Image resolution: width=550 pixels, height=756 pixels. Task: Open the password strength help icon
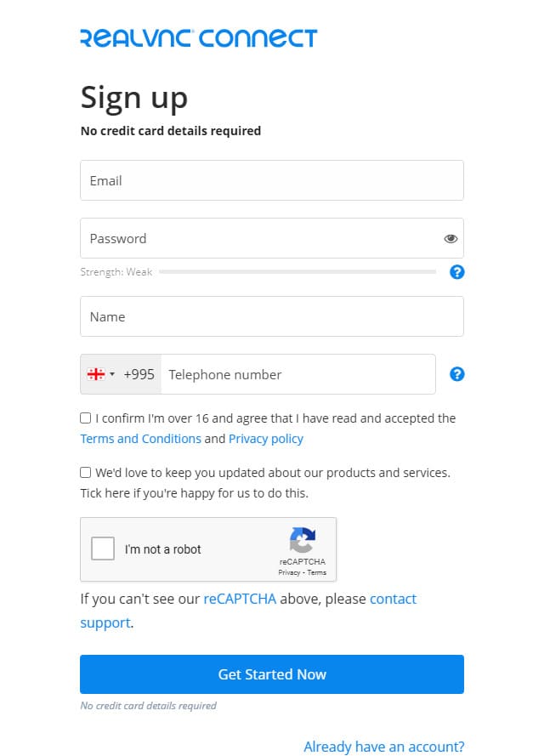[x=457, y=272]
